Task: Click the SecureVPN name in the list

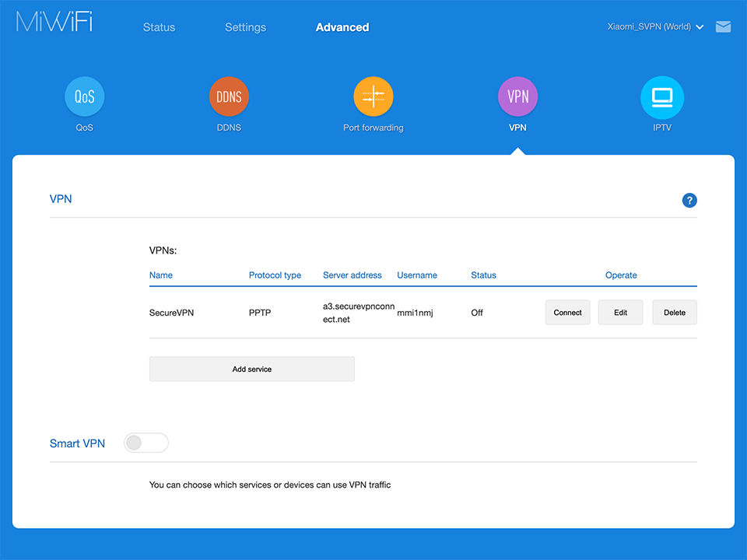Action: coord(171,313)
